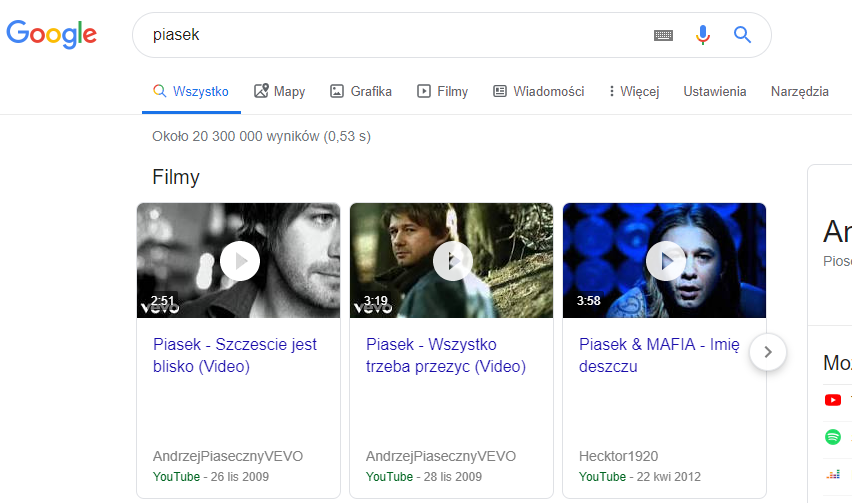Start voice search with microphone icon
852x503 pixels.
coord(703,35)
